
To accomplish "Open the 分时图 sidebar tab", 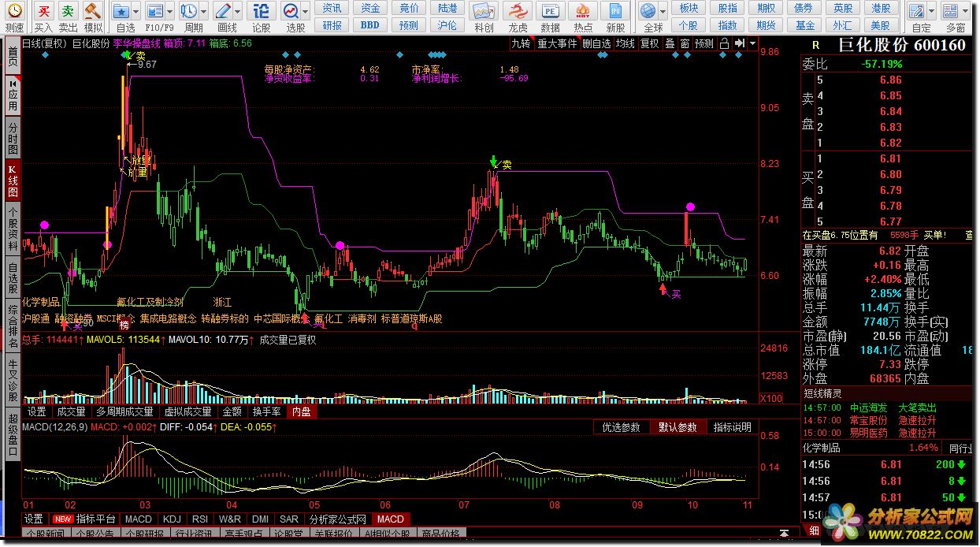I will (x=12, y=138).
